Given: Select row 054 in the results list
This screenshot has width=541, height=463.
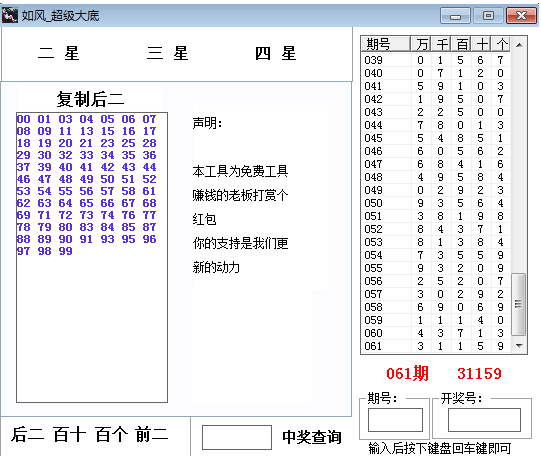Looking at the screenshot, I should point(436,255).
